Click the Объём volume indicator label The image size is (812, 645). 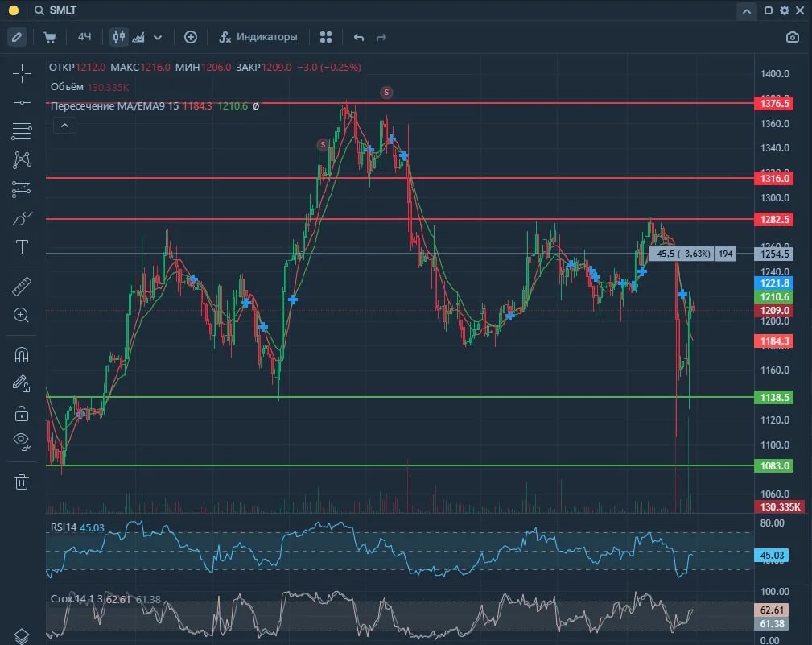tap(67, 86)
